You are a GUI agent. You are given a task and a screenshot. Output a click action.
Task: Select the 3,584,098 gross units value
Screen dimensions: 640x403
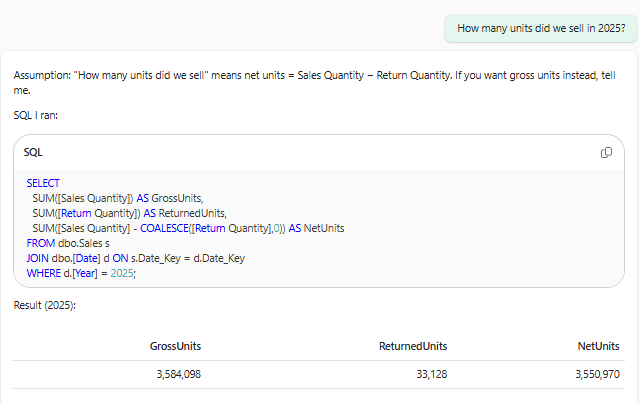tap(178, 374)
